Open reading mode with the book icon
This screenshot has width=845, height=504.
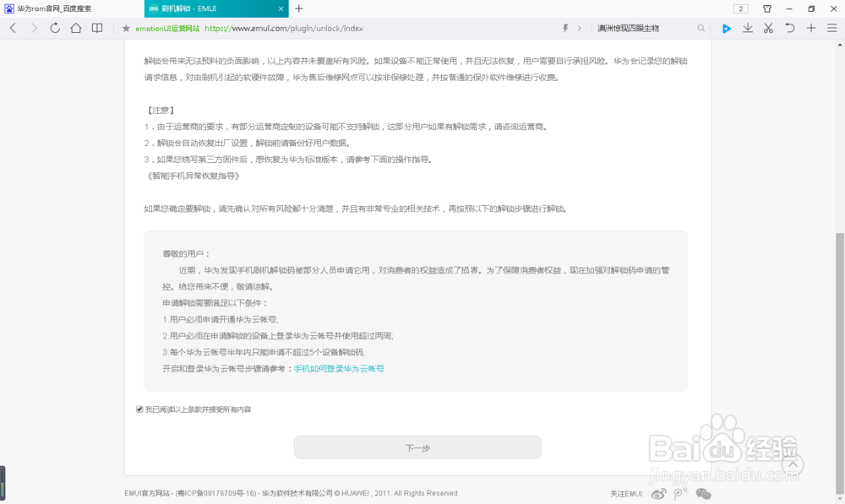tap(96, 28)
